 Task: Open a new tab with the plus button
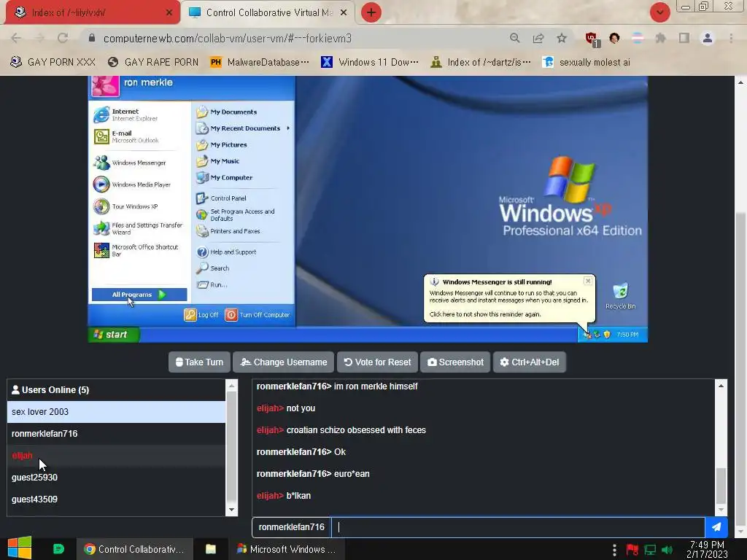[371, 12]
